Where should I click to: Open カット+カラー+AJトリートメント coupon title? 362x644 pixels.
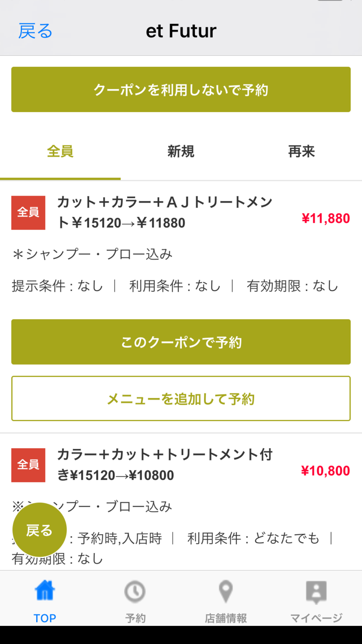point(165,212)
